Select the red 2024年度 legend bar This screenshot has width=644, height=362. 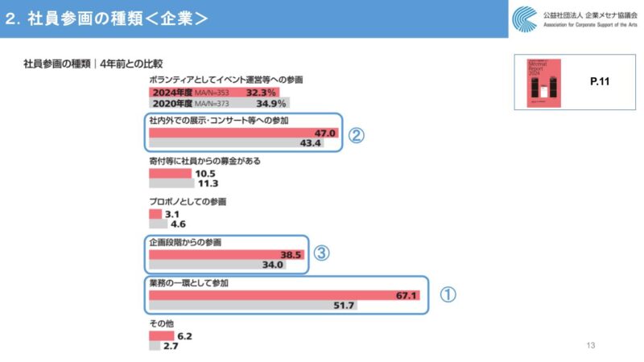(x=213, y=93)
